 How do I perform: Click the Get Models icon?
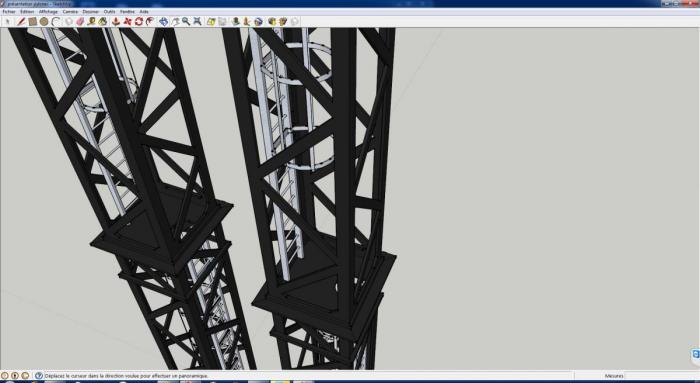272,21
